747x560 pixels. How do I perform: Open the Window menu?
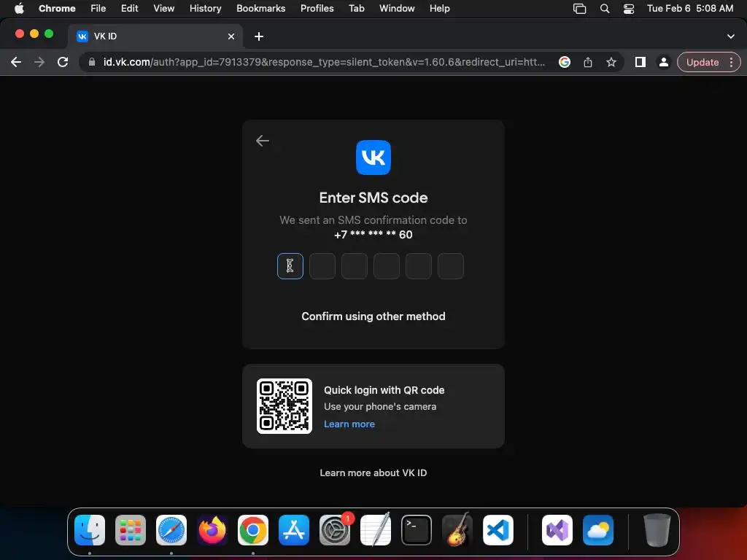397,8
